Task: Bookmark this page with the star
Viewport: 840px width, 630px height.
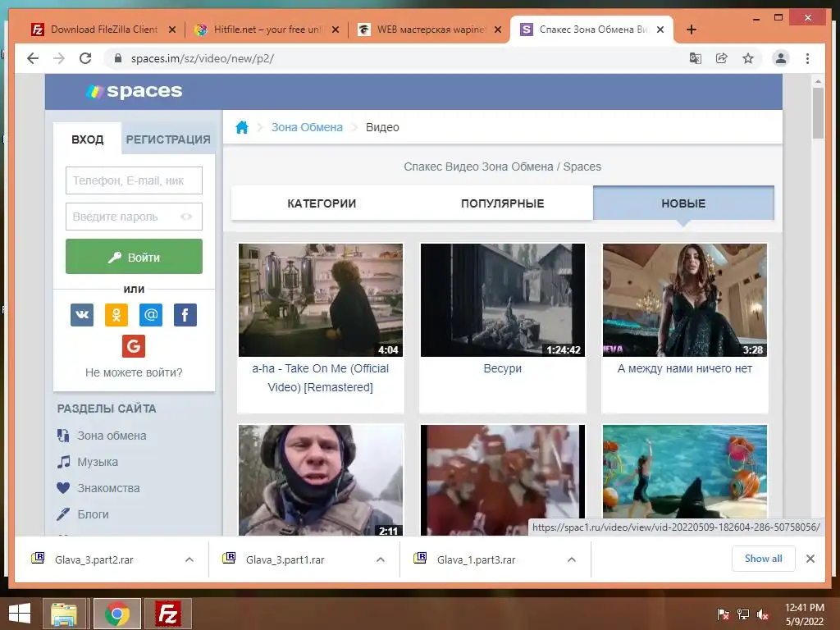Action: pos(748,58)
